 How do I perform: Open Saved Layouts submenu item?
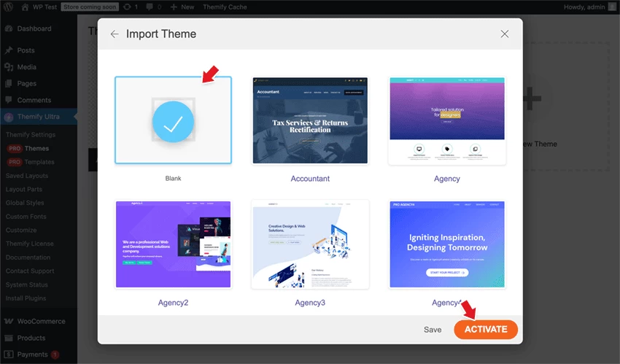click(27, 176)
